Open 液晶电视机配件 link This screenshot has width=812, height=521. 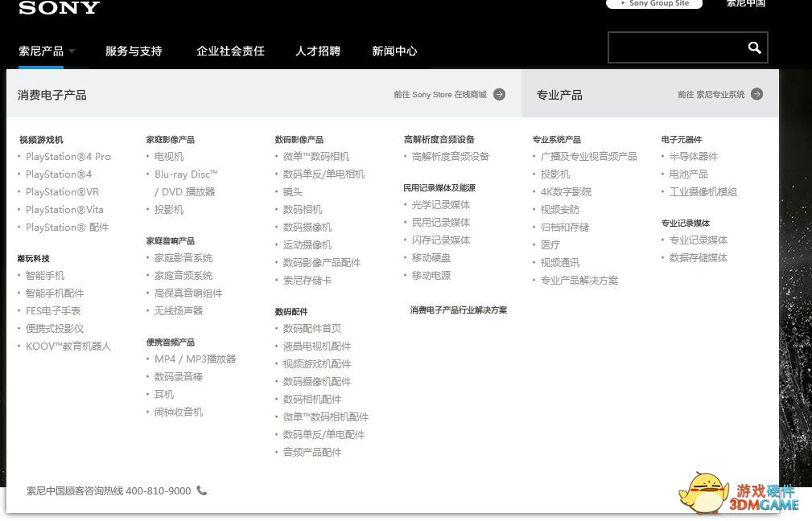[x=317, y=346]
